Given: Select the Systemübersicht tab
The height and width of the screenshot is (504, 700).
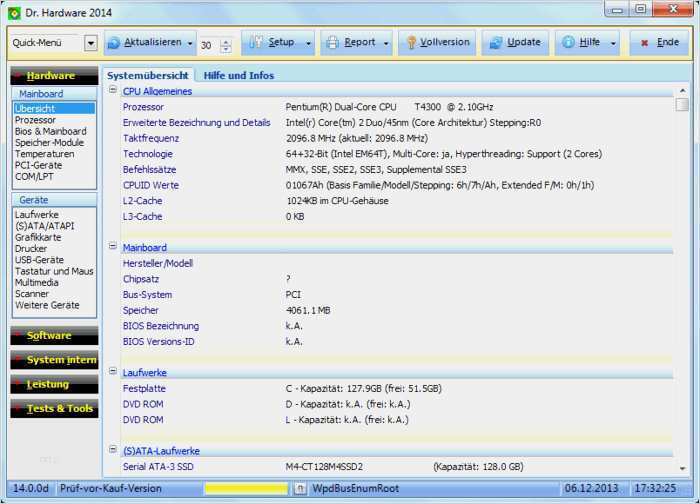Looking at the screenshot, I should (147, 75).
